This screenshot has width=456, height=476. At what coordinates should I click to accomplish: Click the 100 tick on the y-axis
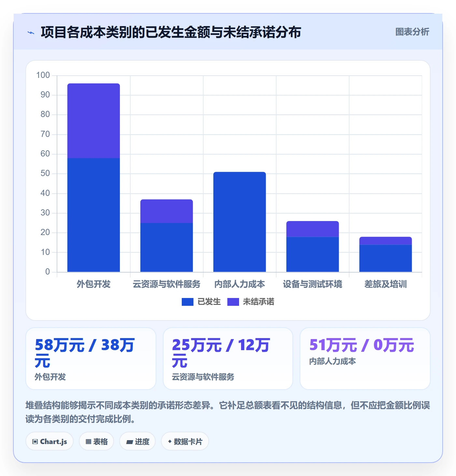pyautogui.click(x=43, y=75)
